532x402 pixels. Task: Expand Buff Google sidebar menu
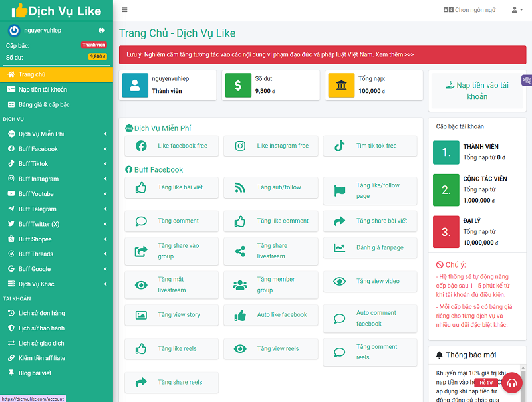pos(57,269)
